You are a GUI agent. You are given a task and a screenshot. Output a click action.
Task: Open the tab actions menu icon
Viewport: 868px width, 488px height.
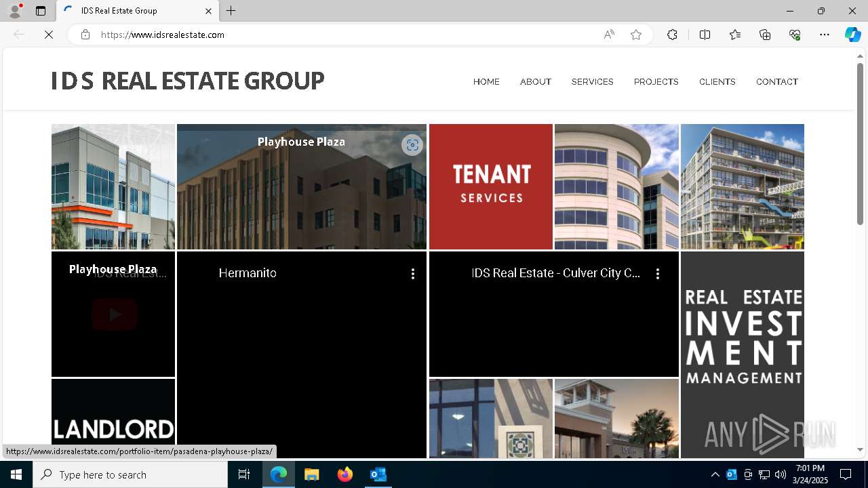pyautogui.click(x=41, y=11)
